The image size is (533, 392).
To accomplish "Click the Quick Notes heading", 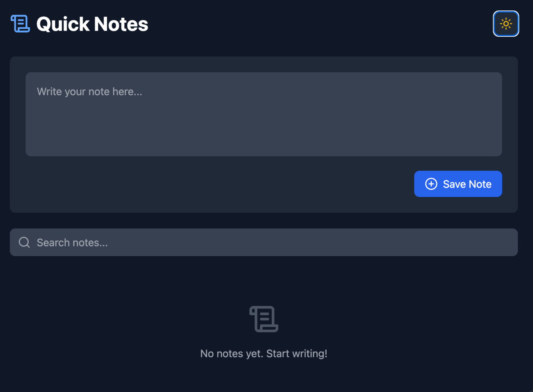I will pyautogui.click(x=92, y=24).
